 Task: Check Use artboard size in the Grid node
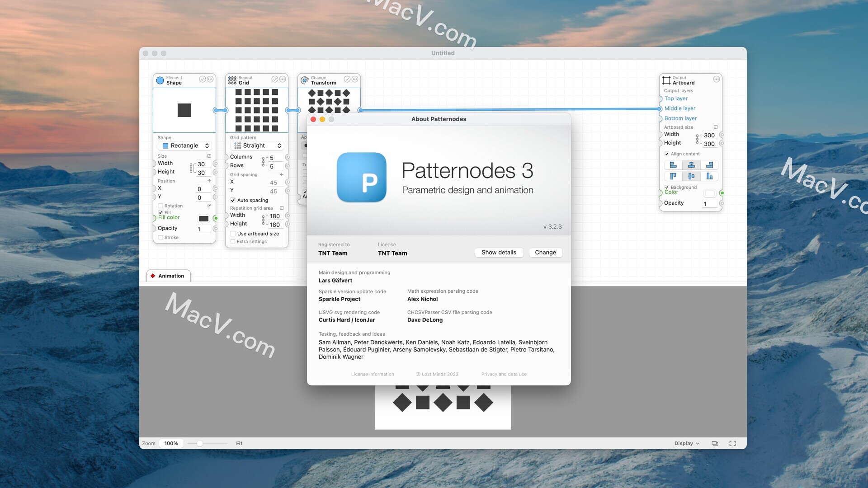(233, 234)
